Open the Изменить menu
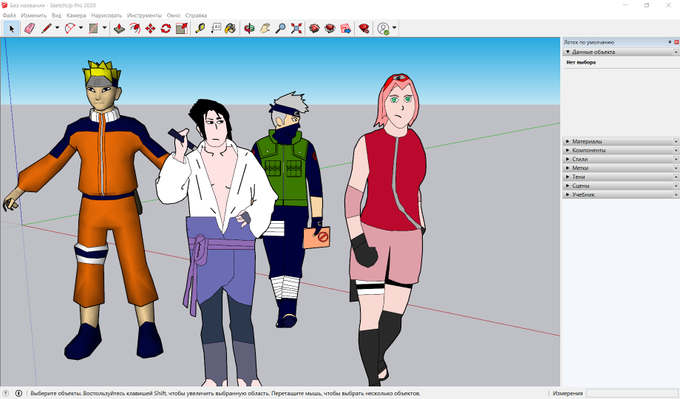680x399 pixels. 33,15
